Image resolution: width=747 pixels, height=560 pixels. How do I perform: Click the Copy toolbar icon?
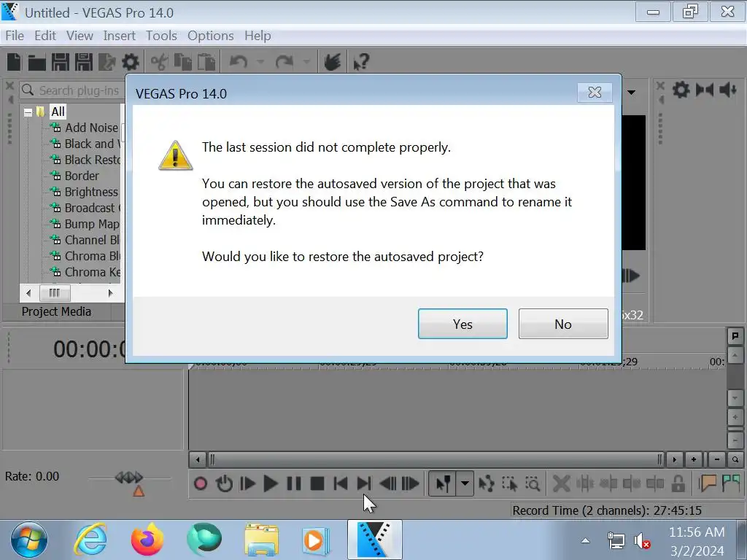pyautogui.click(x=183, y=62)
